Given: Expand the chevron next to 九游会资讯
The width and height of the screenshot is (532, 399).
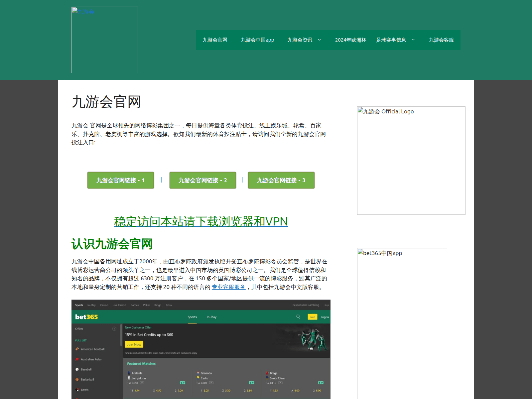Looking at the screenshot, I should [320, 40].
